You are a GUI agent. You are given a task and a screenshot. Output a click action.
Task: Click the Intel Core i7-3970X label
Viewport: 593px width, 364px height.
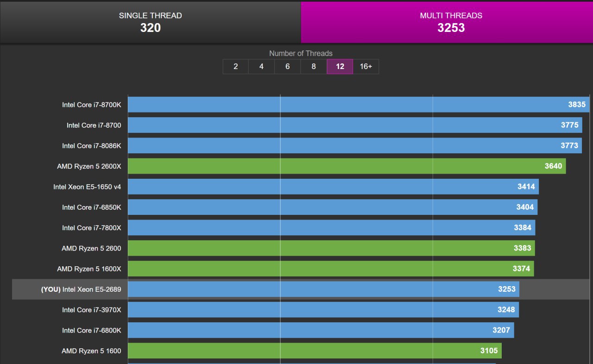pyautogui.click(x=92, y=310)
